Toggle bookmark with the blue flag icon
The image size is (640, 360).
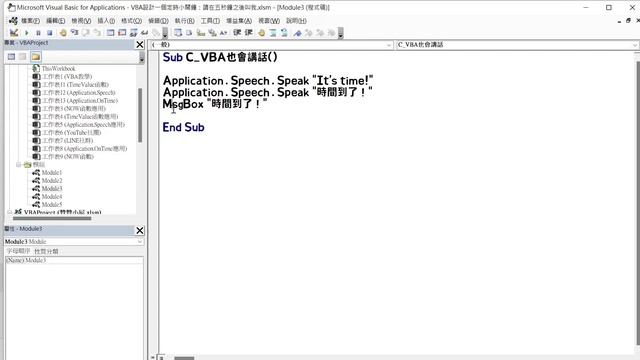(x=298, y=33)
